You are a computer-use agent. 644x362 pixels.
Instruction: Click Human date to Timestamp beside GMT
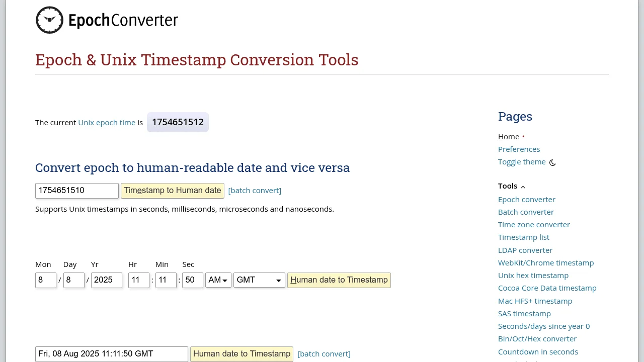(x=339, y=280)
